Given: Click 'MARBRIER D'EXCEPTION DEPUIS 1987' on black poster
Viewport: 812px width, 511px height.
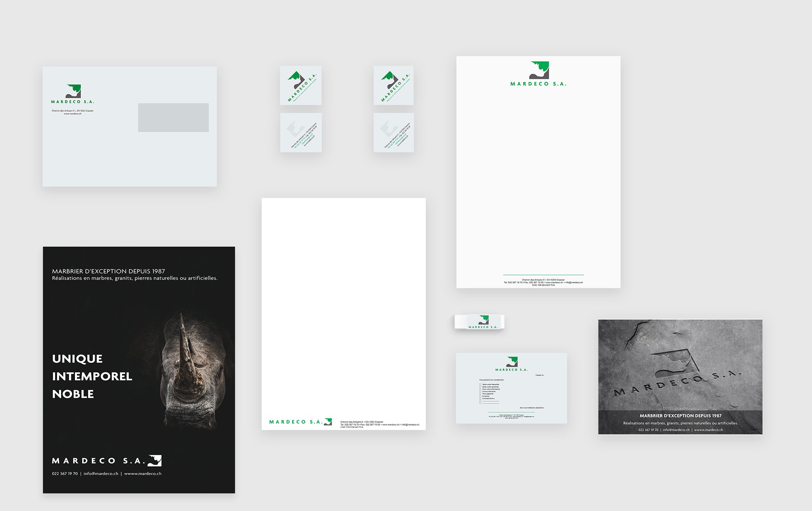Looking at the screenshot, I should (x=108, y=271).
